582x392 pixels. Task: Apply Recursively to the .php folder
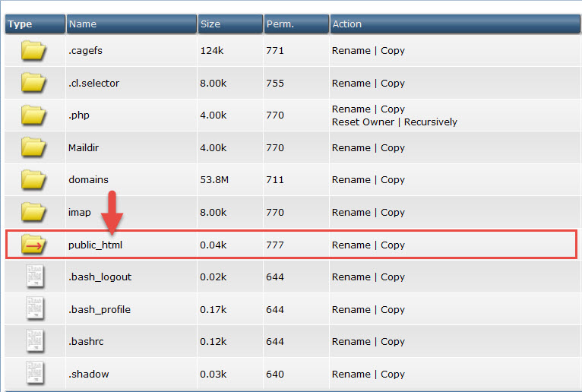click(431, 122)
